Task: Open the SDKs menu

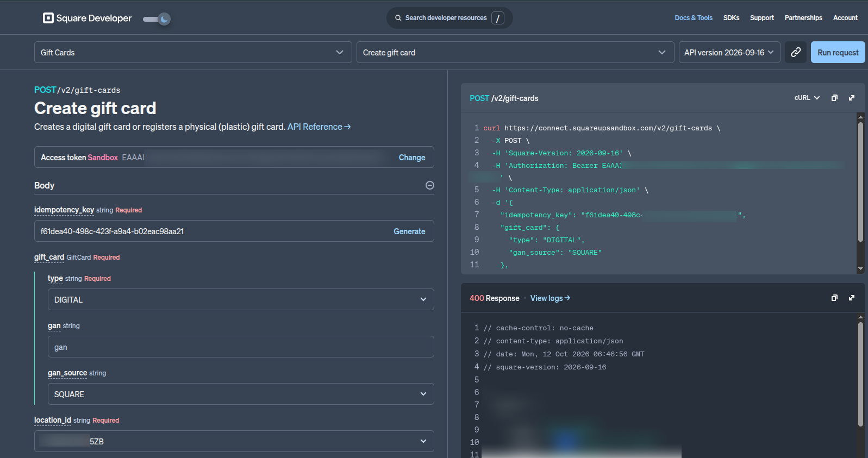Action: coord(731,18)
